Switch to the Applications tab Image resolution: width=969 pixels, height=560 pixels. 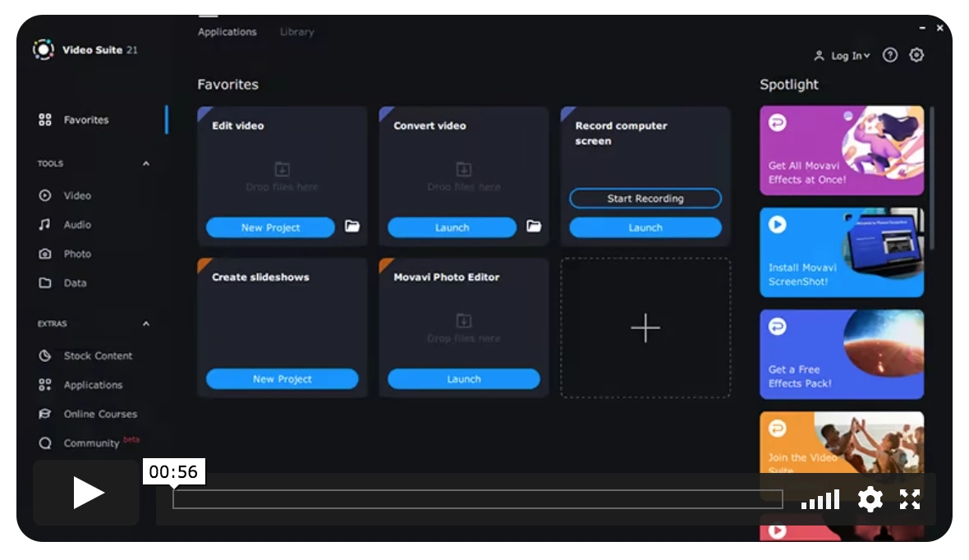(227, 31)
